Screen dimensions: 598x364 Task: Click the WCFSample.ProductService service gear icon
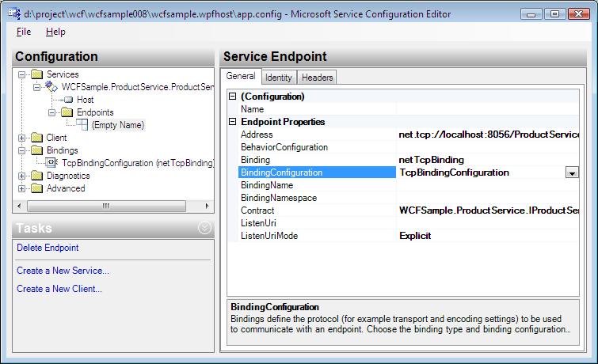click(51, 87)
